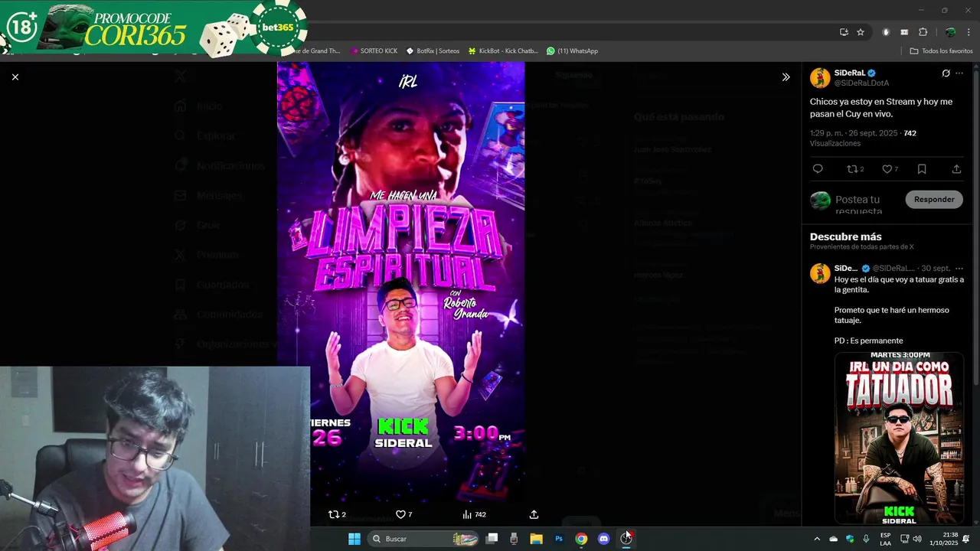Open File Explorer from the taskbar

pos(536,539)
